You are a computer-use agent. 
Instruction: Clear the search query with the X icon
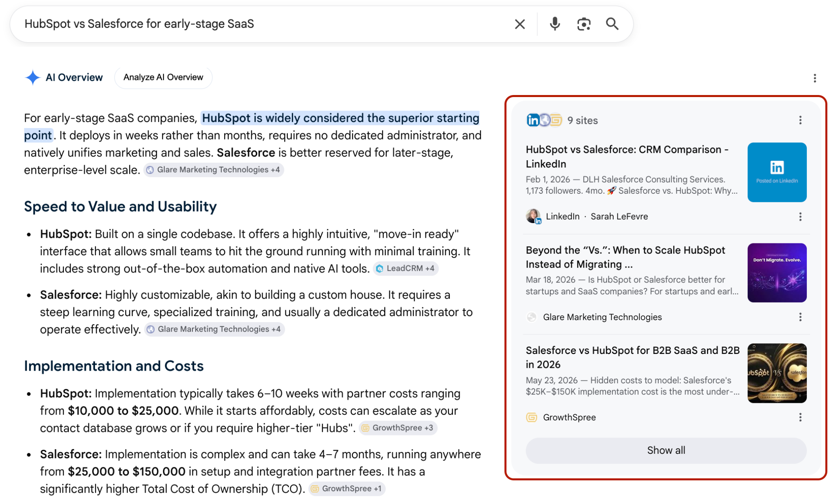pyautogui.click(x=519, y=24)
